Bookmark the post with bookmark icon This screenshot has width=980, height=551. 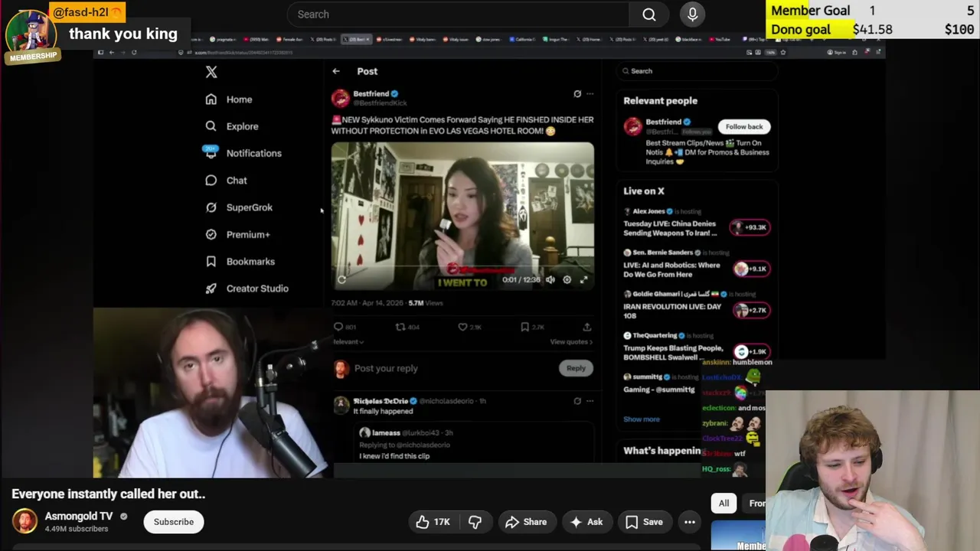tap(524, 327)
